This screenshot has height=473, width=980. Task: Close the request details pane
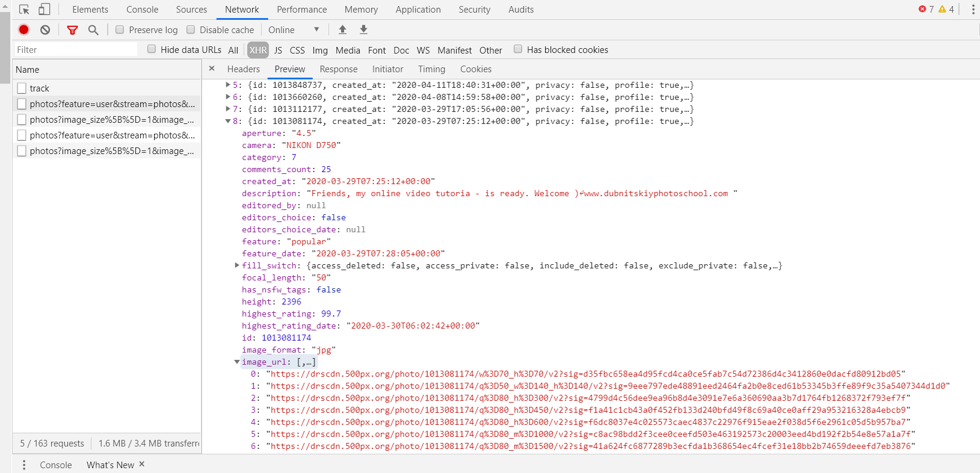click(212, 69)
